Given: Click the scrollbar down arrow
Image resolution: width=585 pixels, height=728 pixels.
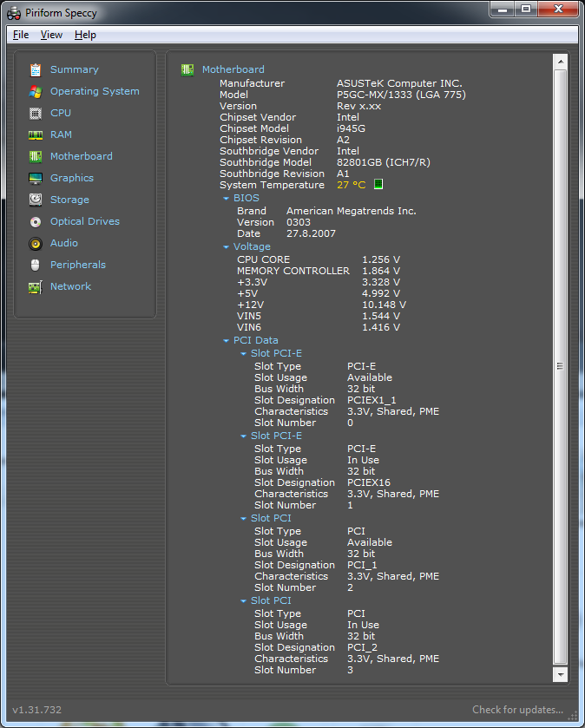Looking at the screenshot, I should pyautogui.click(x=561, y=674).
